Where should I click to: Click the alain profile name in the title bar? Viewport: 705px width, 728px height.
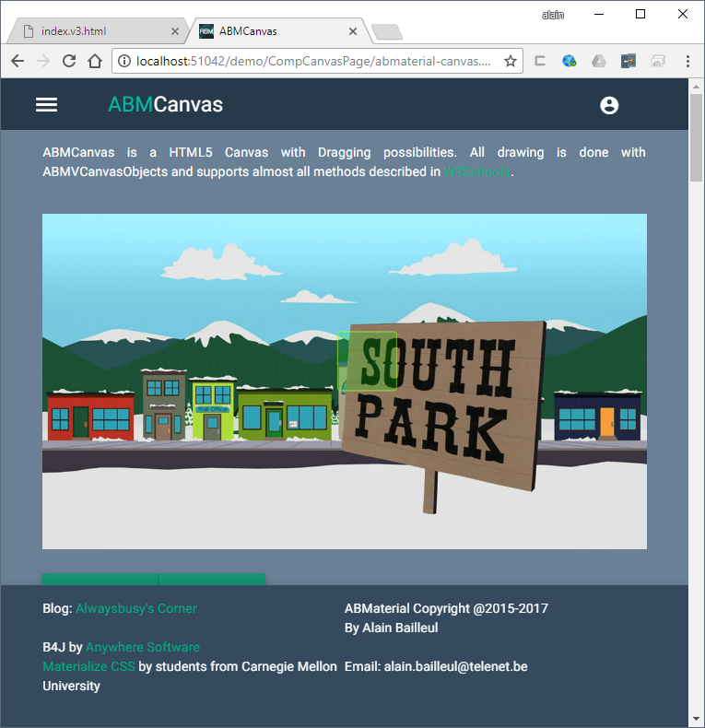553,15
